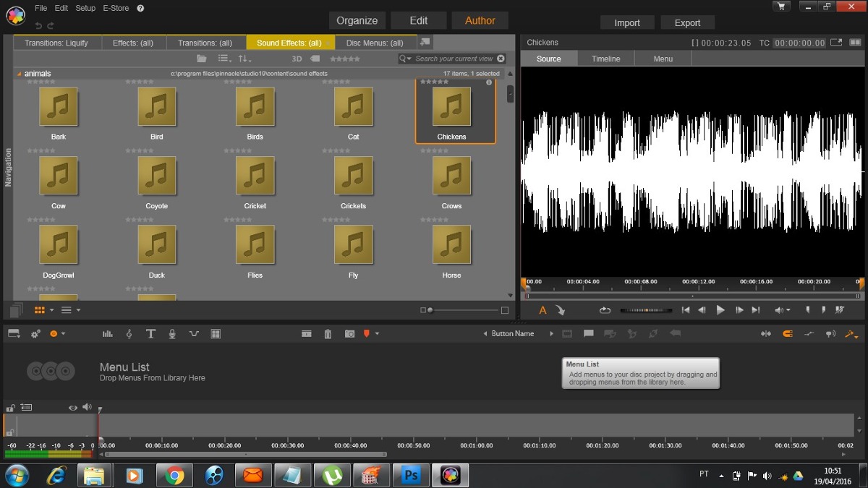Open the File menu
Image resolution: width=868 pixels, height=488 pixels.
pyautogui.click(x=41, y=8)
